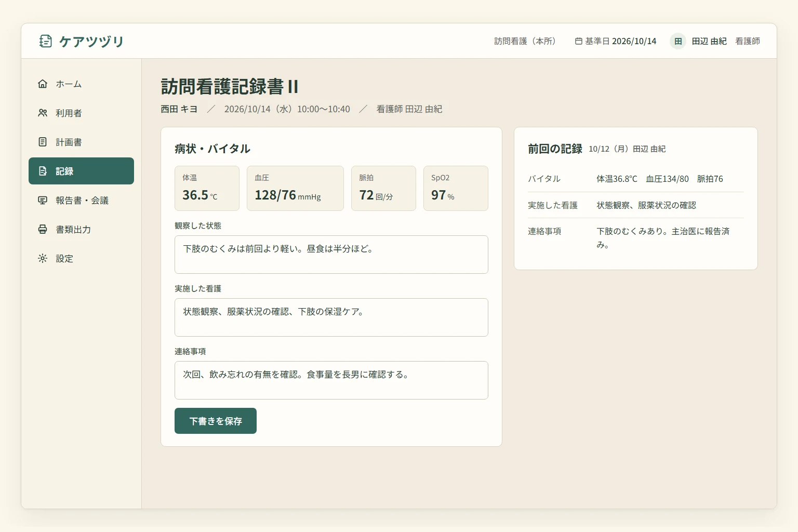
Task: Click the 体温 36.5℃ vital card
Action: 207,188
